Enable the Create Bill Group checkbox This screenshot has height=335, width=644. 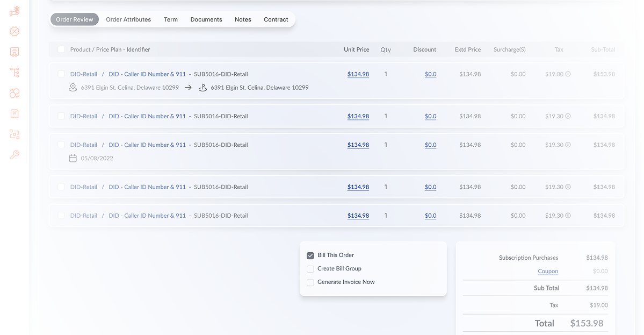(x=310, y=269)
